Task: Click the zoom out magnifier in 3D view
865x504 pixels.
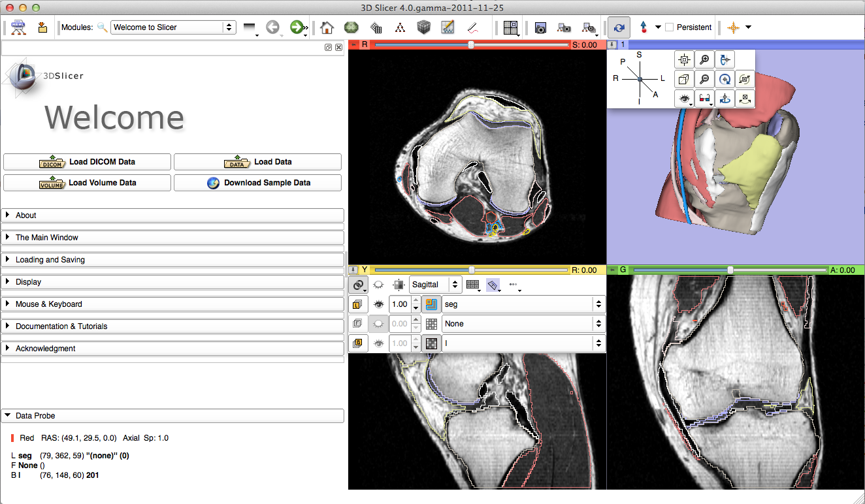Action: coord(704,79)
